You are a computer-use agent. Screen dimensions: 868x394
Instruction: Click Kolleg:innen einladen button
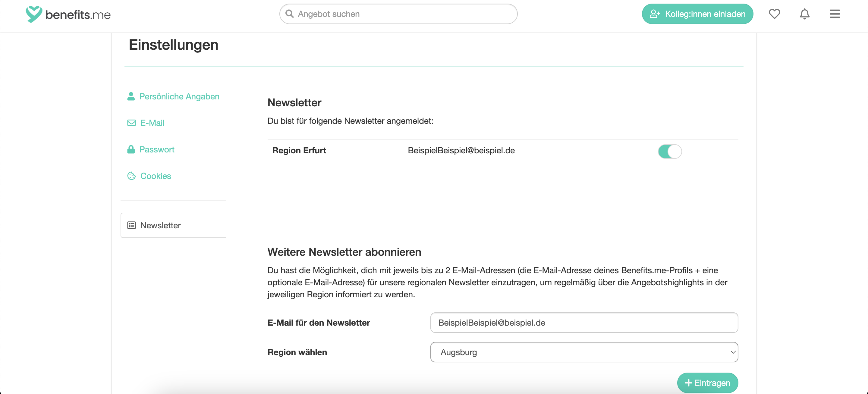click(x=697, y=14)
